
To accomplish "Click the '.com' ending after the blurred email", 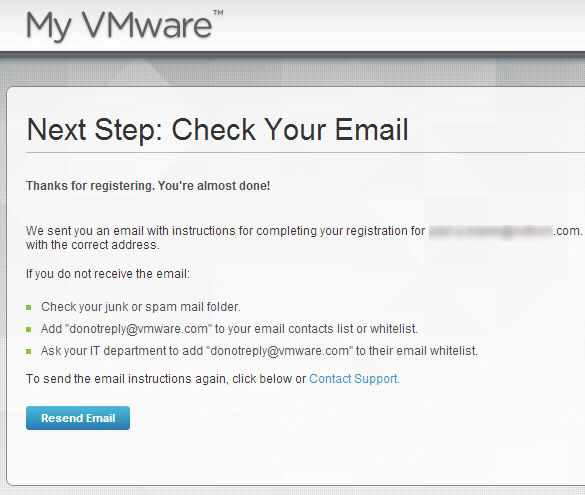I will pyautogui.click(x=567, y=231).
